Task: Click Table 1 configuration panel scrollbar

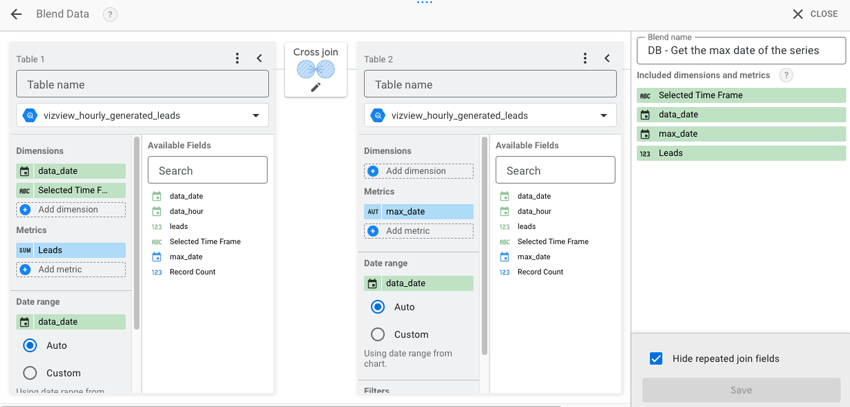Action: tap(136, 233)
